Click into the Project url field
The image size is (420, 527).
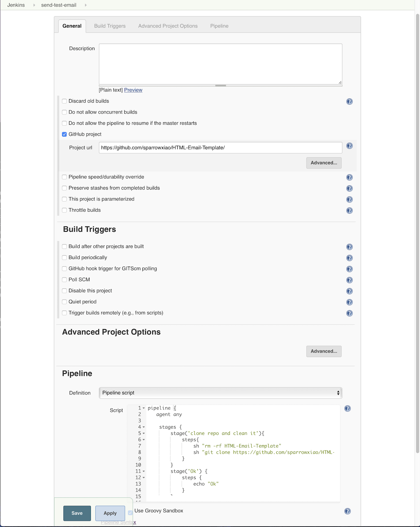(x=220, y=147)
